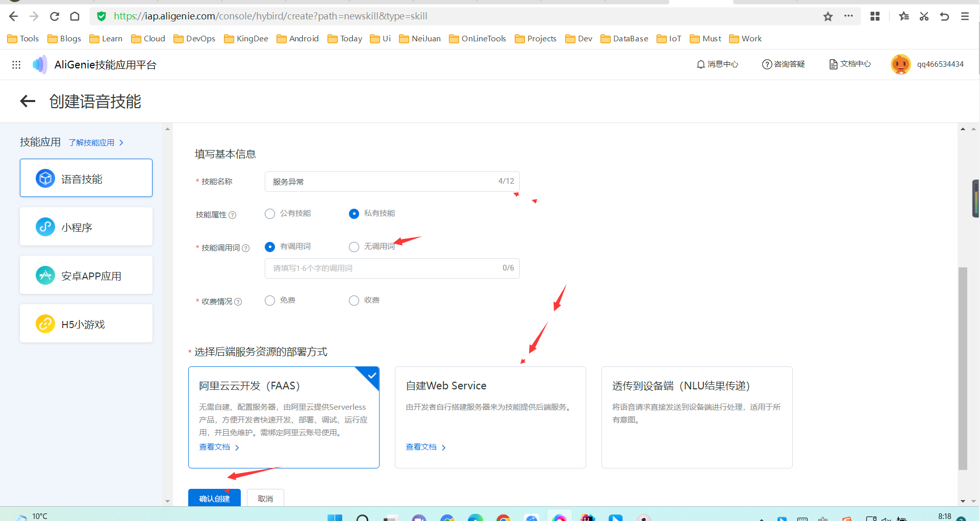This screenshot has height=521, width=980.
Task: Open the 了解技能应用 link
Action: [x=96, y=143]
